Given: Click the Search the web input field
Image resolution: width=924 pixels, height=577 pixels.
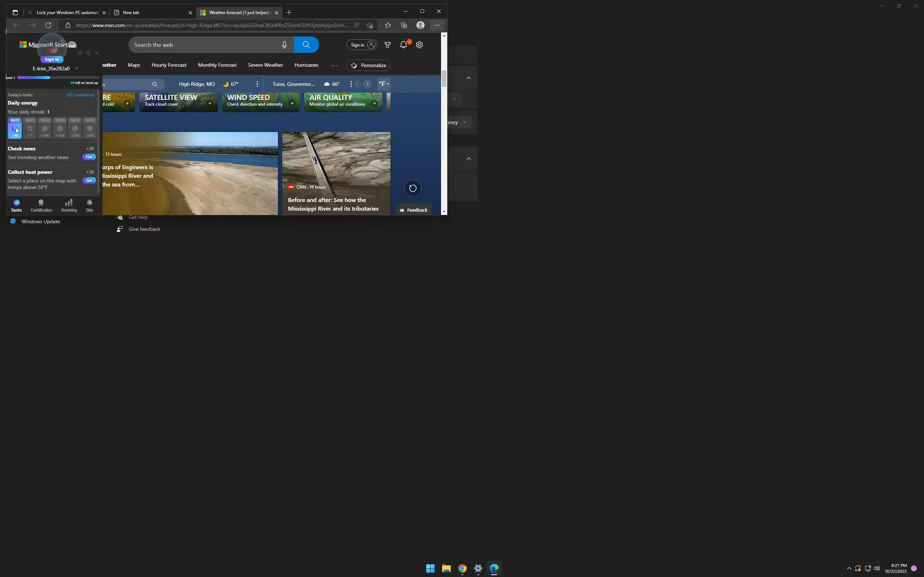Looking at the screenshot, I should coord(204,45).
